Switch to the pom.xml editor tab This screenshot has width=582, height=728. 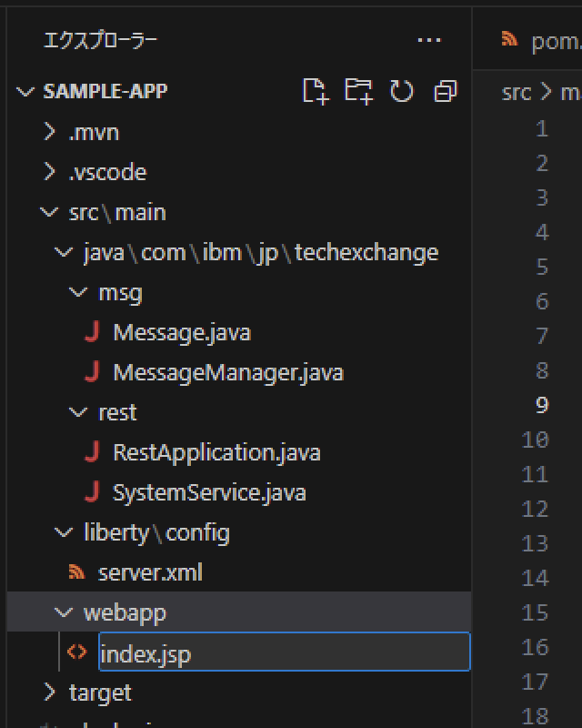[546, 40]
